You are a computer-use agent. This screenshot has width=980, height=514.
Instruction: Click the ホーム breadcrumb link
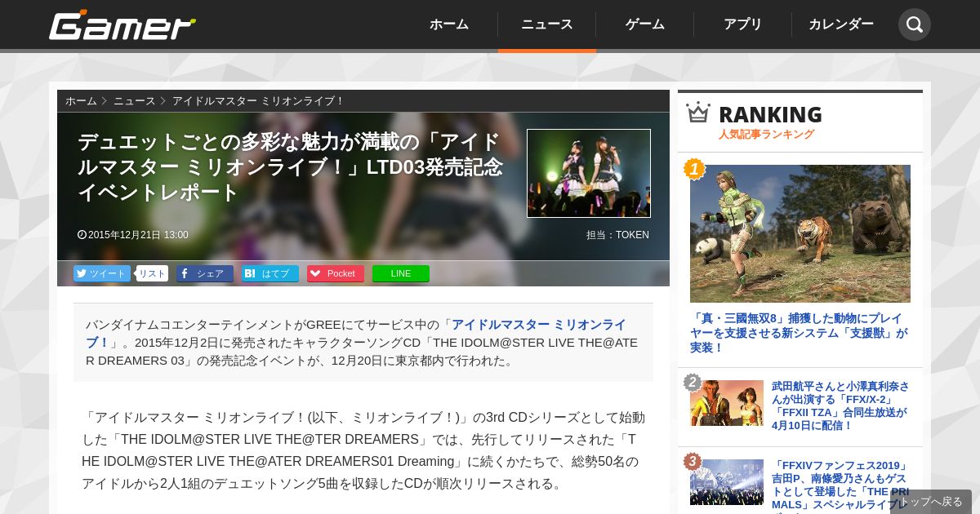(x=81, y=101)
